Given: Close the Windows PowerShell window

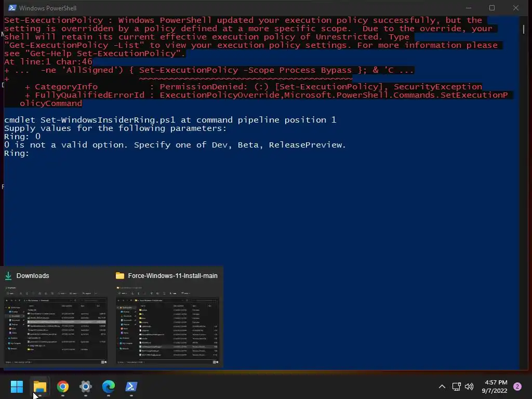Looking at the screenshot, I should 516,8.
